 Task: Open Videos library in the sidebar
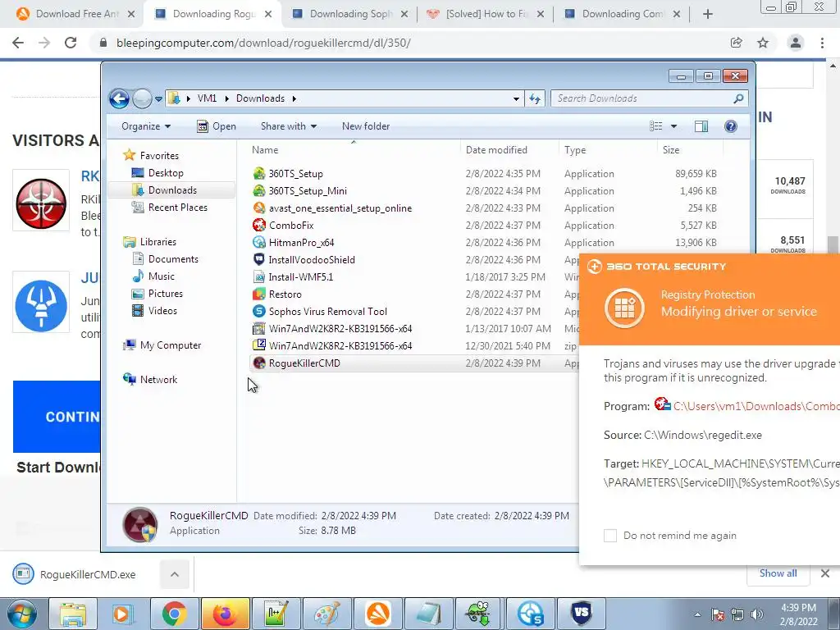pyautogui.click(x=162, y=311)
